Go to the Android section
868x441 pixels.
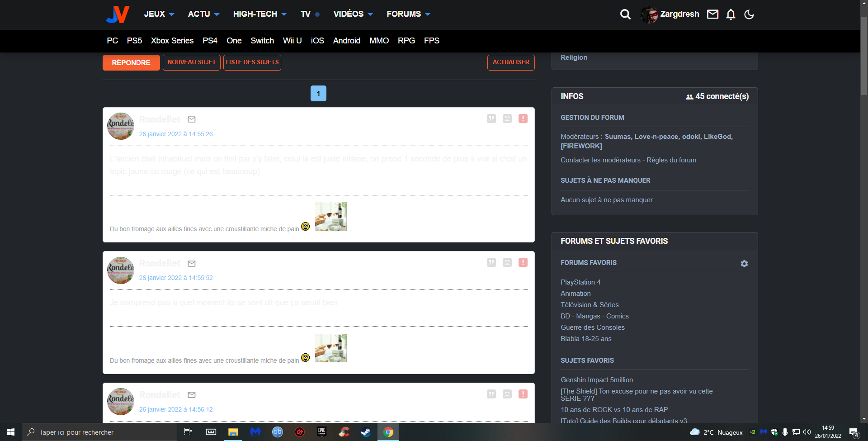[347, 41]
